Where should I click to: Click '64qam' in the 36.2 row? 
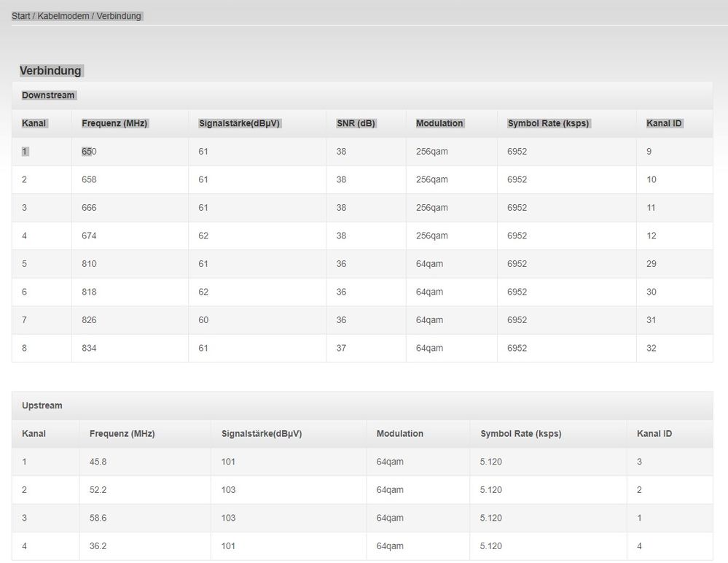[x=390, y=546]
